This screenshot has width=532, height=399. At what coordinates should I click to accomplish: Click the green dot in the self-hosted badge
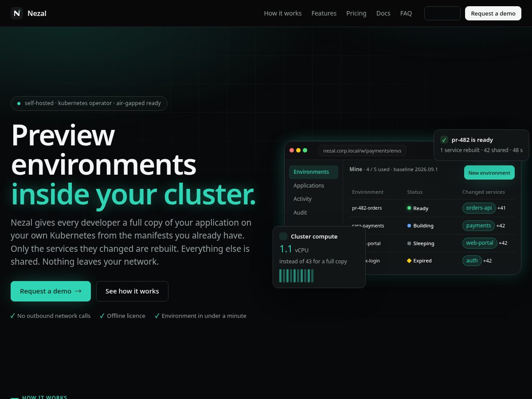click(x=19, y=103)
